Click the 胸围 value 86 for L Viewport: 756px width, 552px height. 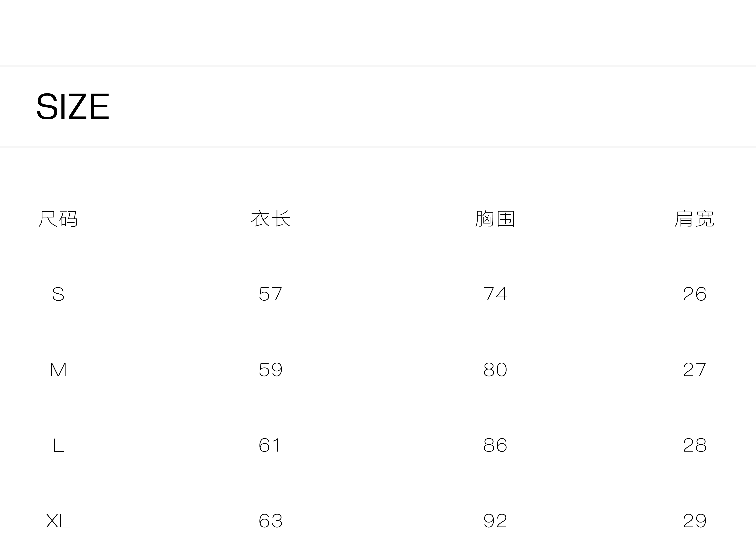point(495,445)
